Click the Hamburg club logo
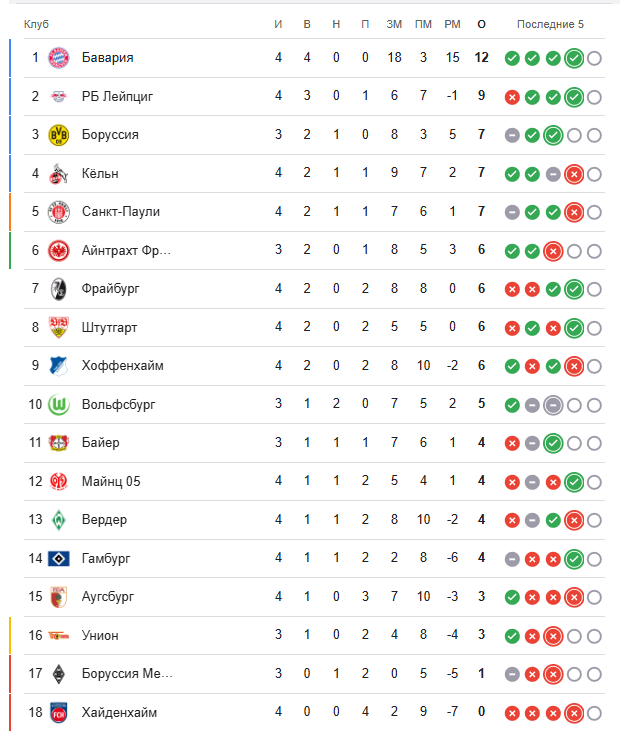 point(59,558)
